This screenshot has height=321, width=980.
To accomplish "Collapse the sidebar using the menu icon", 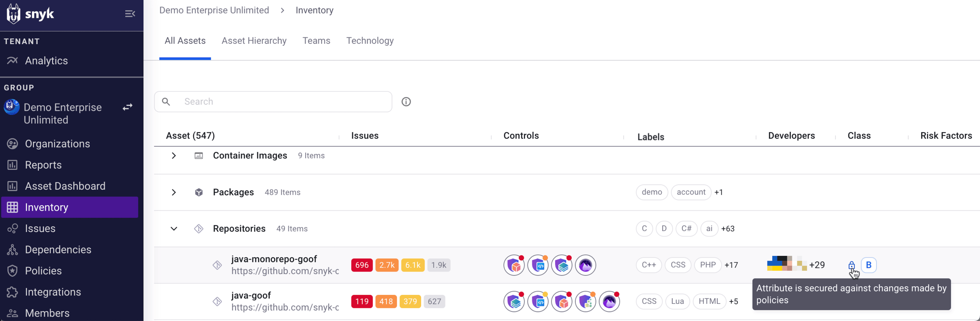I will [x=130, y=14].
